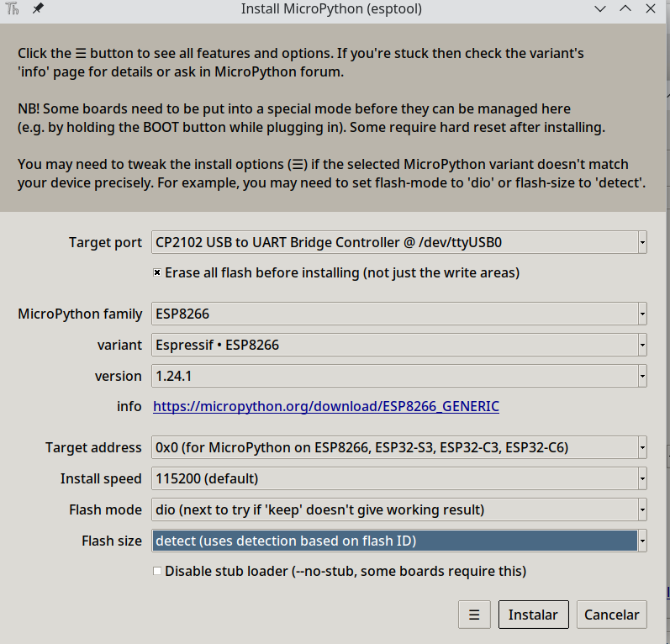The height and width of the screenshot is (644, 670).
Task: Click the Thonny app icon in title bar
Action: pyautogui.click(x=13, y=9)
